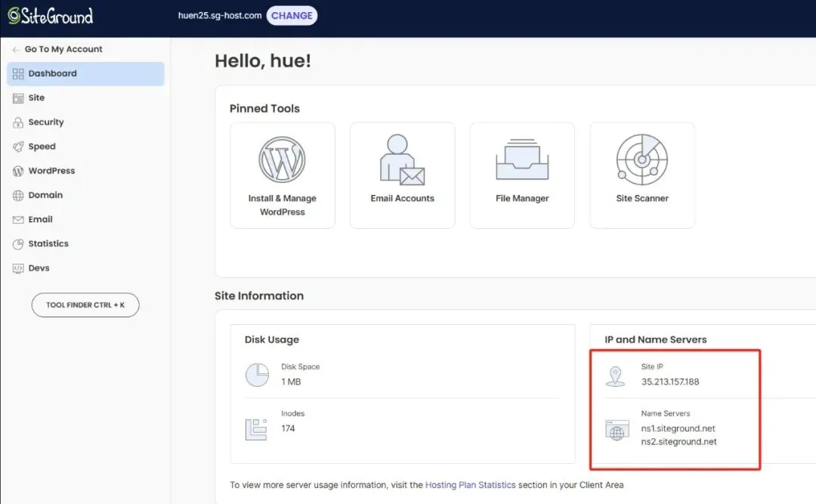Click the IP and Name Servers heading
The image size is (816, 504).
tap(656, 339)
